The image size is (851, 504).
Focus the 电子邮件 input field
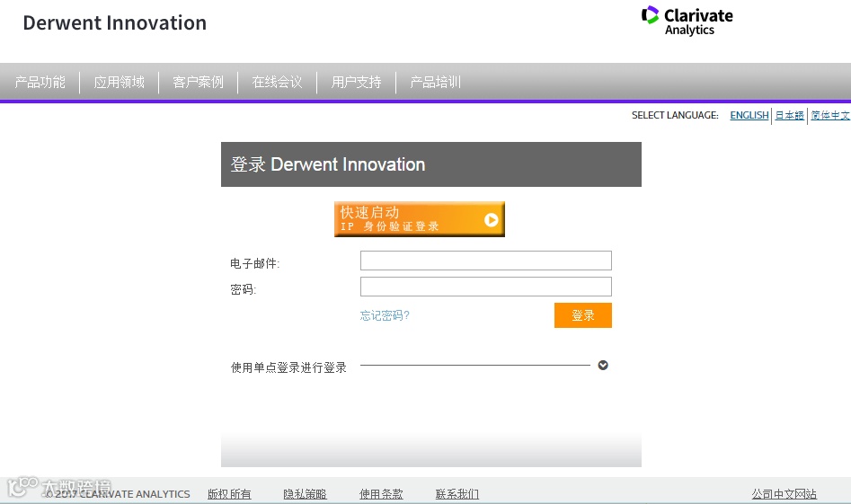486,261
